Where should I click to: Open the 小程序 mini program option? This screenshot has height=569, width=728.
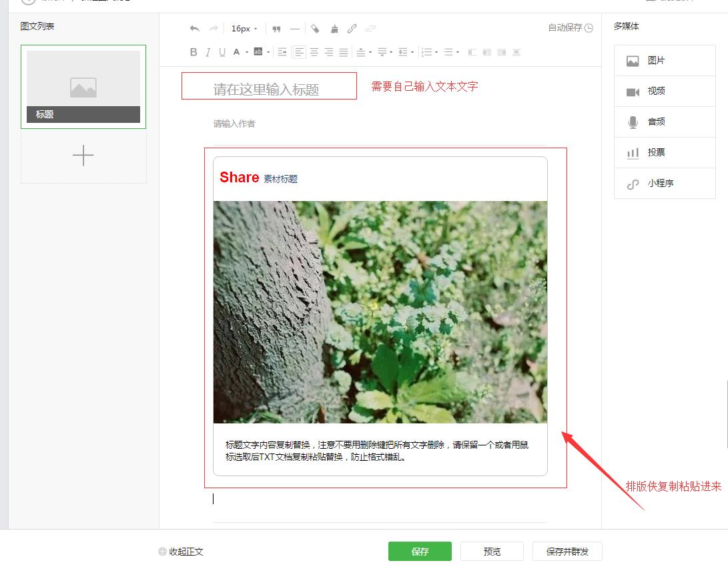click(665, 183)
